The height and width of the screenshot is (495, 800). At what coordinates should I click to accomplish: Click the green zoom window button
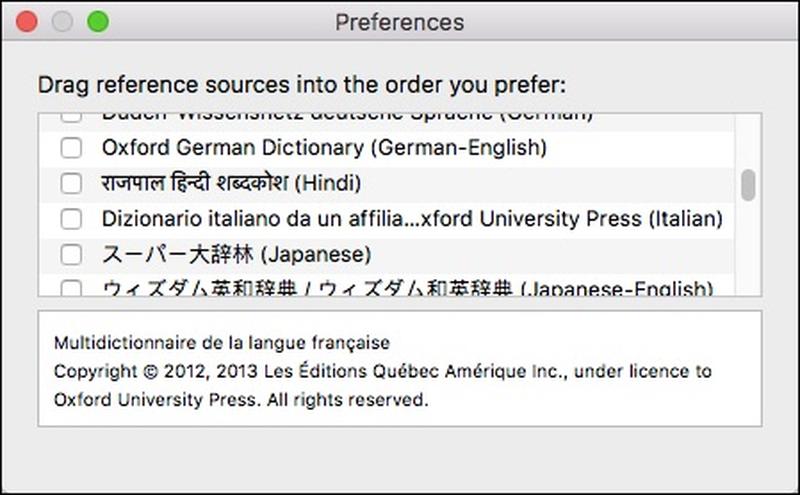(98, 22)
